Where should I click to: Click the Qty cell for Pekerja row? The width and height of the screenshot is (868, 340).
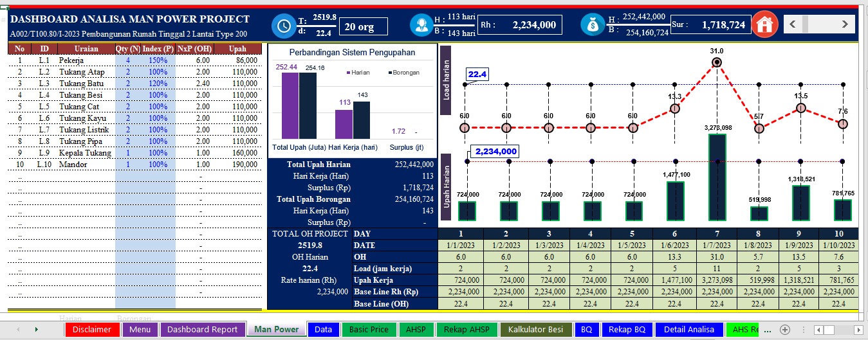pos(127,60)
